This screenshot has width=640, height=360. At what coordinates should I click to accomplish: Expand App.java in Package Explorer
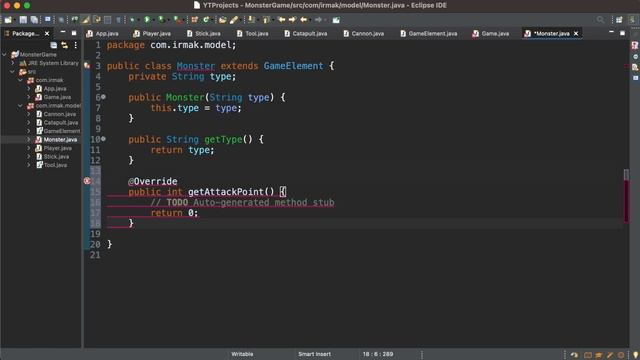pyautogui.click(x=29, y=89)
